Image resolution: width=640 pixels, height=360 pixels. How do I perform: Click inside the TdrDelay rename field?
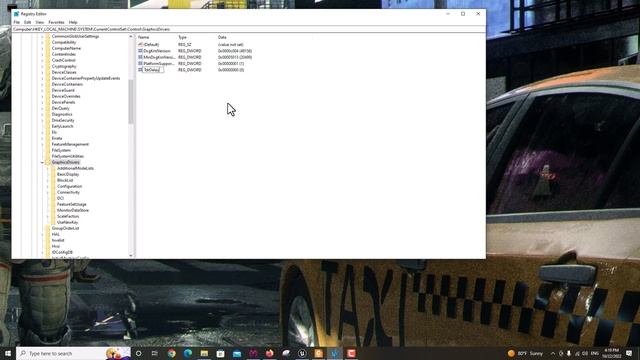(153, 70)
